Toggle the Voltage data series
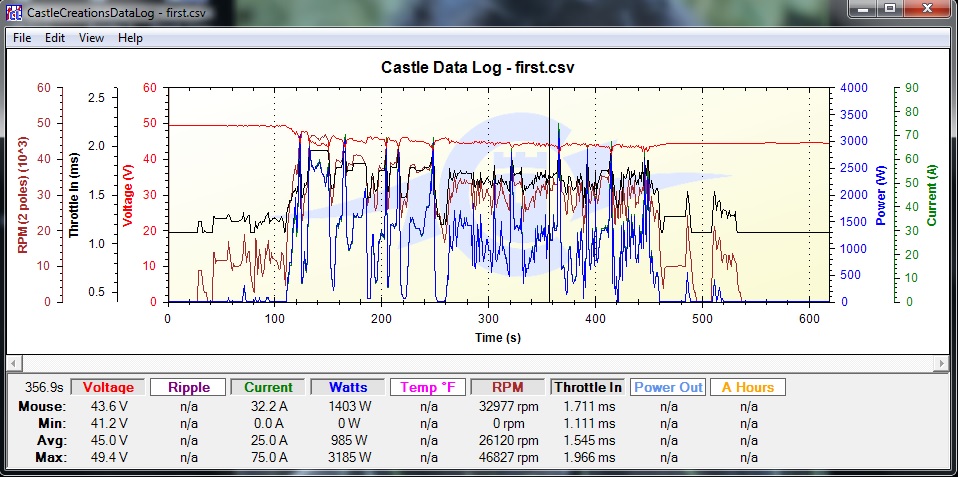 107,387
